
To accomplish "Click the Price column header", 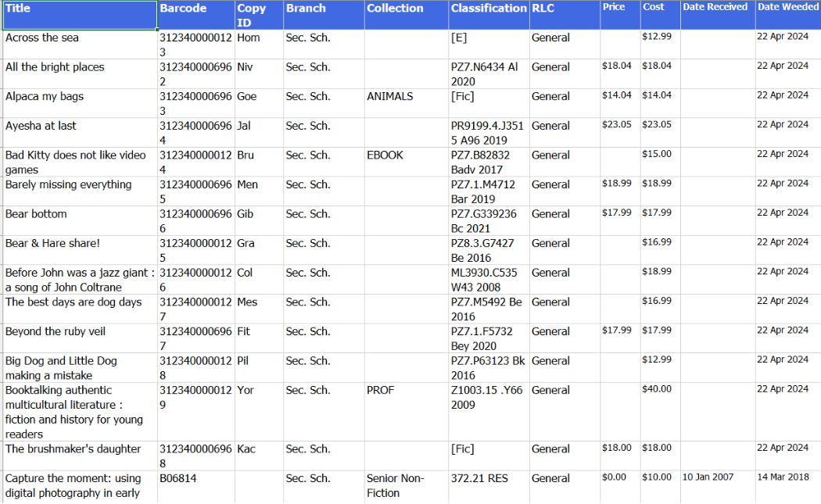I will tap(621, 15).
